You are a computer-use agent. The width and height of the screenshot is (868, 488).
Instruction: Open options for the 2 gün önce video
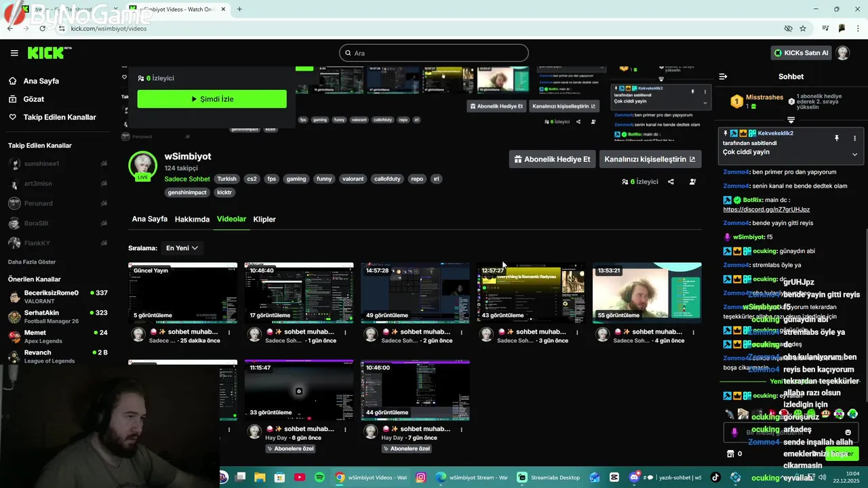[x=461, y=332]
